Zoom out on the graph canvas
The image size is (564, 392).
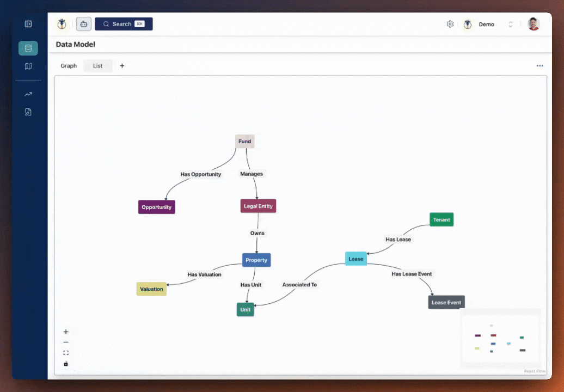click(x=66, y=342)
